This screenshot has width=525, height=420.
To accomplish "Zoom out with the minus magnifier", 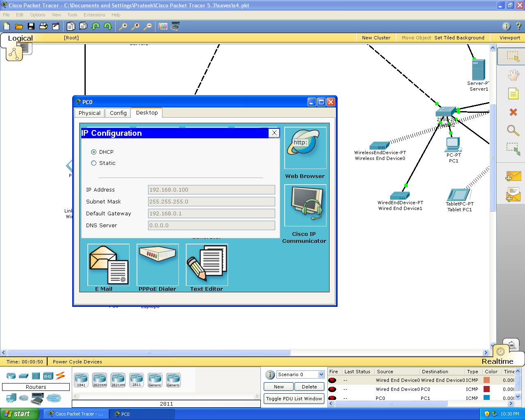I will (x=148, y=26).
